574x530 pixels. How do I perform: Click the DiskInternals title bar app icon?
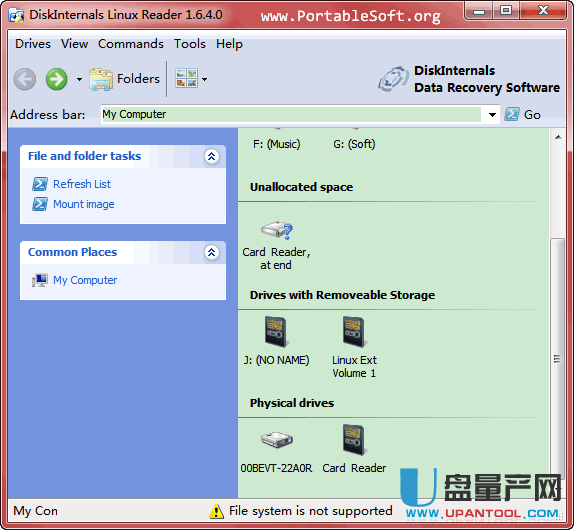click(16, 15)
